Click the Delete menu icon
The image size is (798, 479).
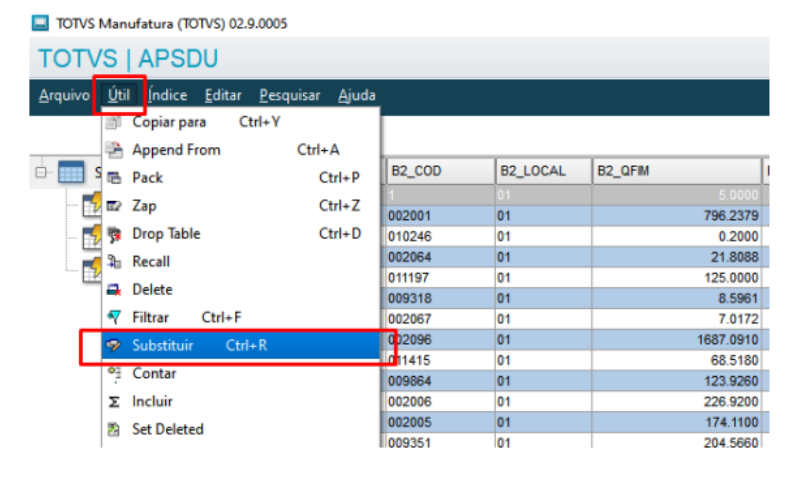[x=114, y=290]
